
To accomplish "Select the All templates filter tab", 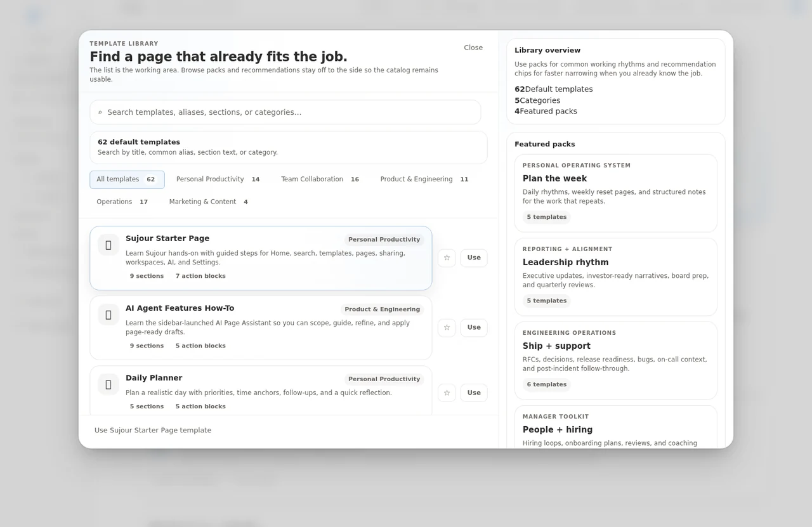I will coord(127,179).
